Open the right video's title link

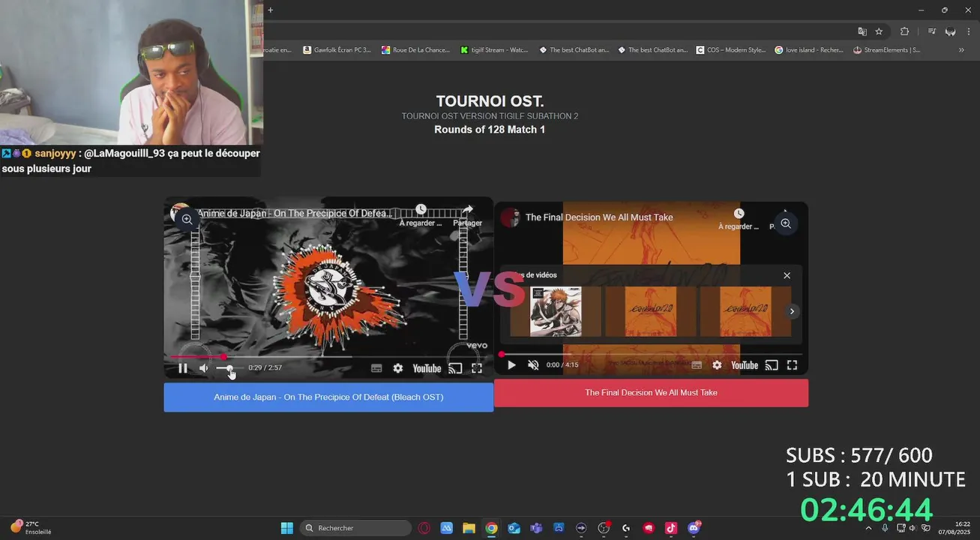click(x=599, y=217)
